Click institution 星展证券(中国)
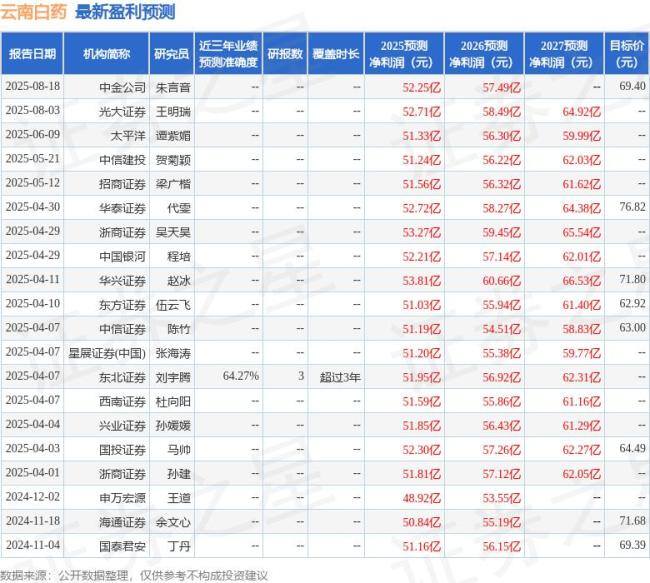Image resolution: width=650 pixels, height=583 pixels. pyautogui.click(x=107, y=353)
